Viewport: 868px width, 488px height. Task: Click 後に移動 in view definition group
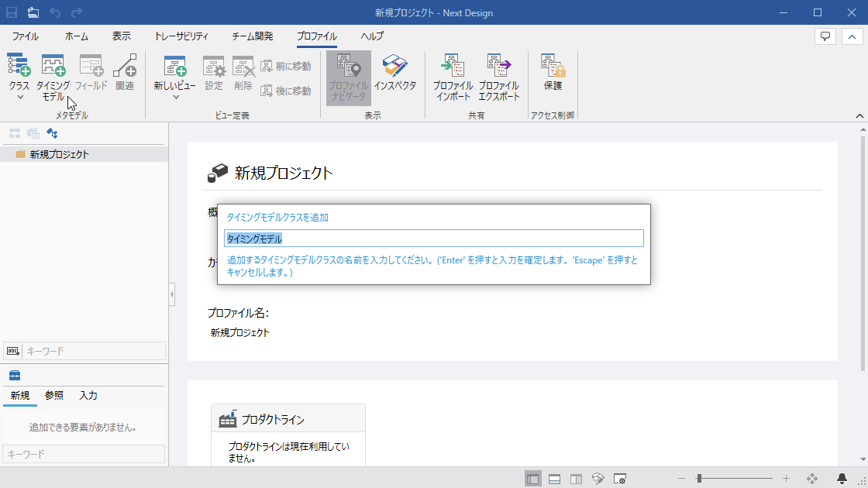coord(286,90)
